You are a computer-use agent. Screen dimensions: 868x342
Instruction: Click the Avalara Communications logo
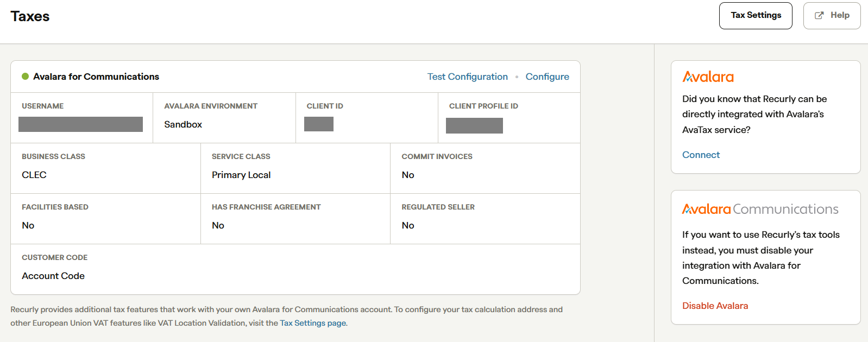coord(760,209)
